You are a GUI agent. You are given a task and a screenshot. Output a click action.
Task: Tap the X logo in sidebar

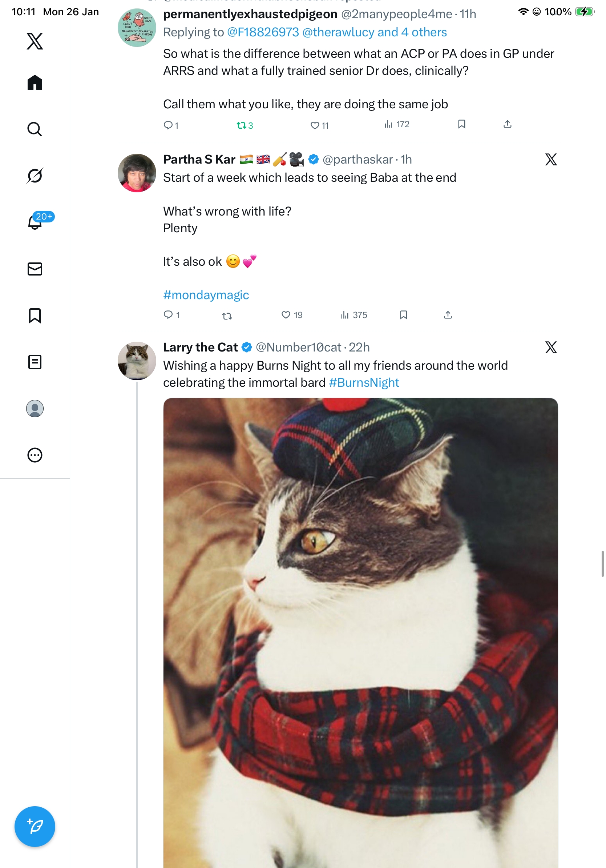(35, 41)
